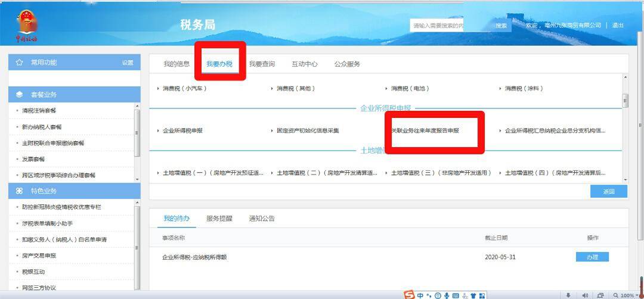Toggle the 中 Chinese/English input mode
The width and height of the screenshot is (644, 299).
pos(420,295)
